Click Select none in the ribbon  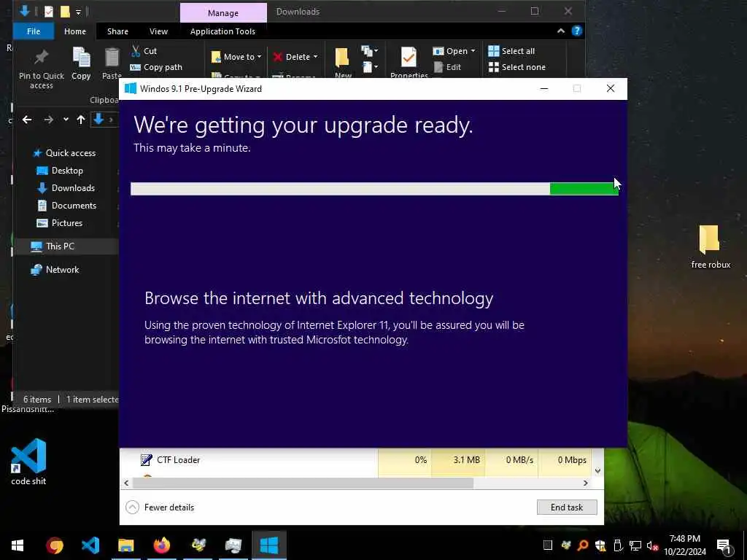click(x=517, y=67)
